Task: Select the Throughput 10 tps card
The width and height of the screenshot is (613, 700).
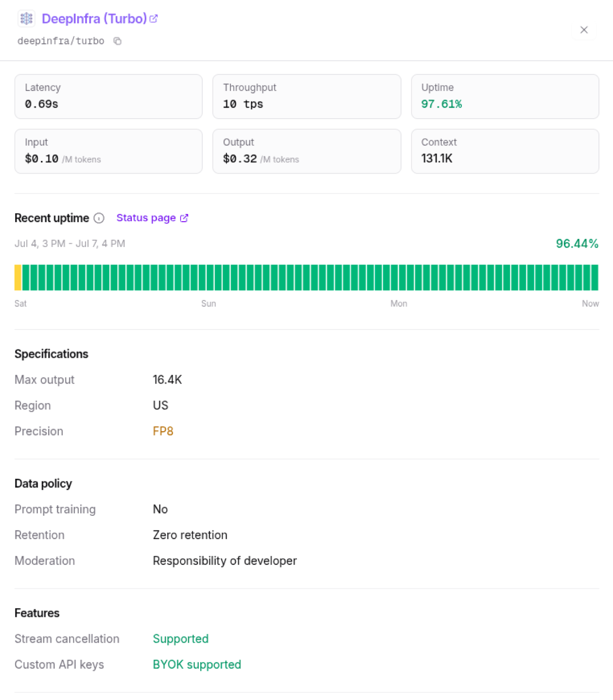Action: pyautogui.click(x=307, y=96)
